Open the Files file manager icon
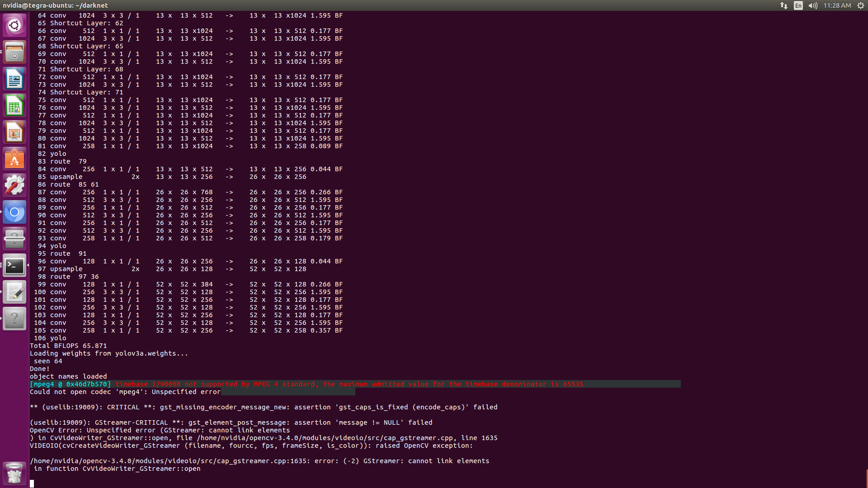868x488 pixels. 14,52
